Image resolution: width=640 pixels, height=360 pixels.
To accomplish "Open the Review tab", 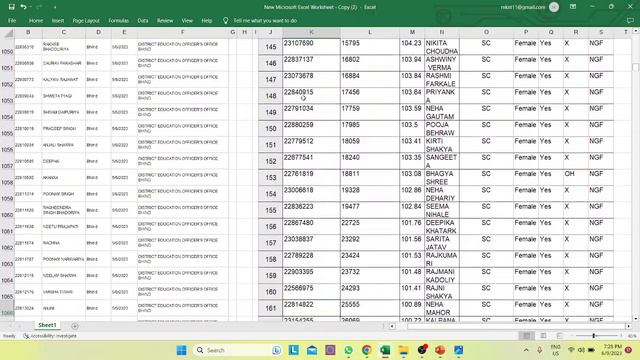I will pos(165,20).
